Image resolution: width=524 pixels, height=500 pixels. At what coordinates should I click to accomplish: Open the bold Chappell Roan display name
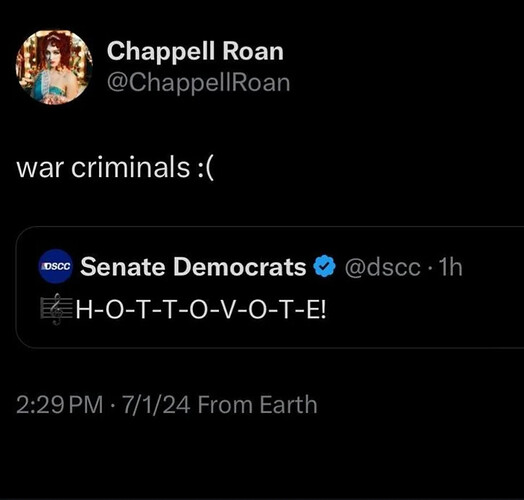point(195,51)
